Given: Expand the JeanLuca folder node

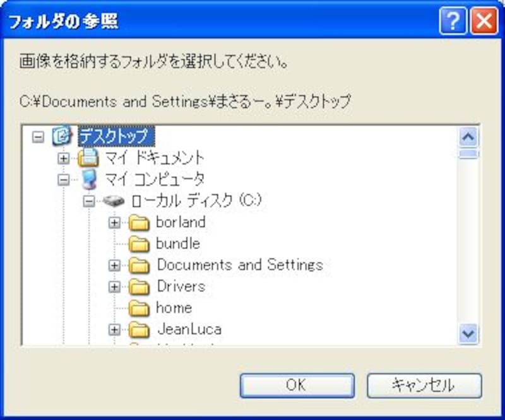Looking at the screenshot, I should click(114, 329).
